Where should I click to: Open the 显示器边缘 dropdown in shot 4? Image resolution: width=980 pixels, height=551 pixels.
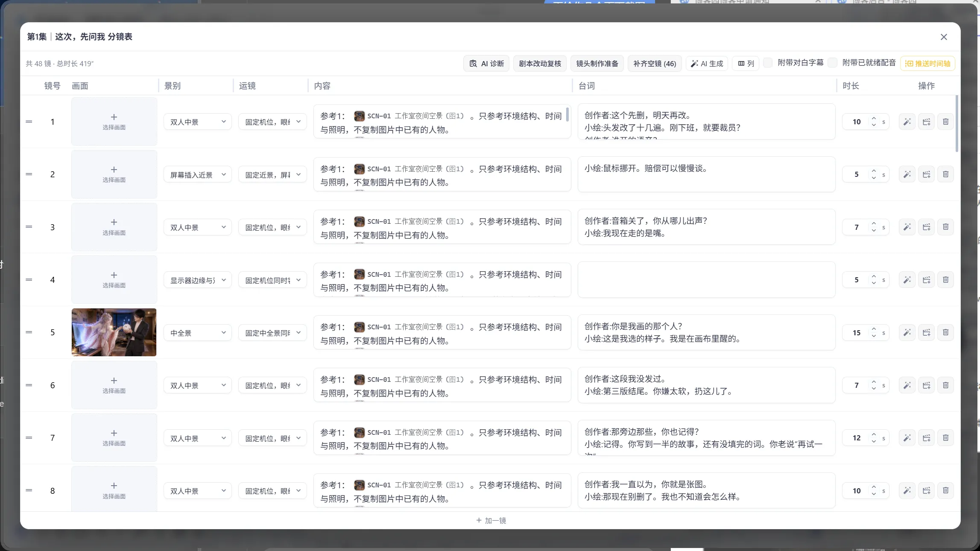198,280
